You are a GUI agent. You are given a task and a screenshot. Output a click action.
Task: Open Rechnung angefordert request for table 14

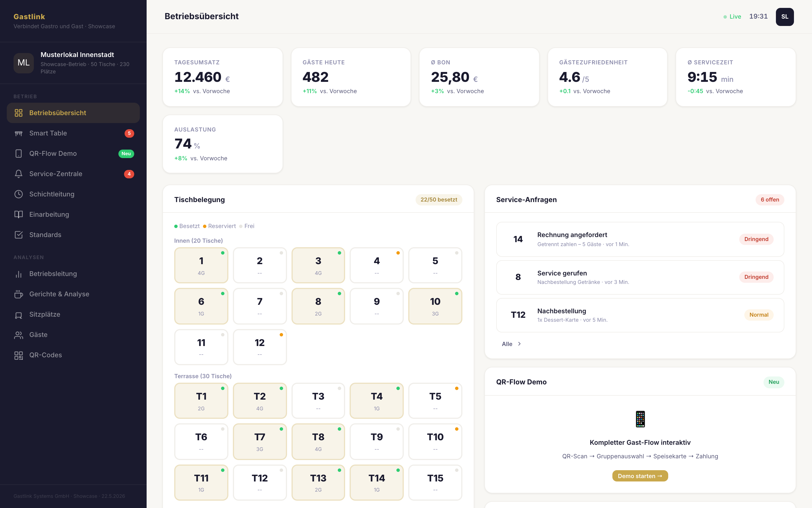tap(640, 239)
